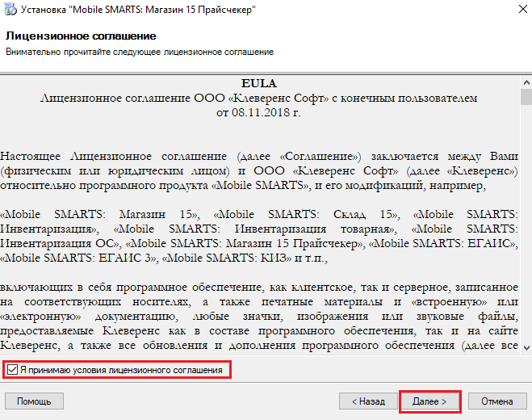Click the Далее > button
The width and height of the screenshot is (532, 420).
pyautogui.click(x=429, y=401)
